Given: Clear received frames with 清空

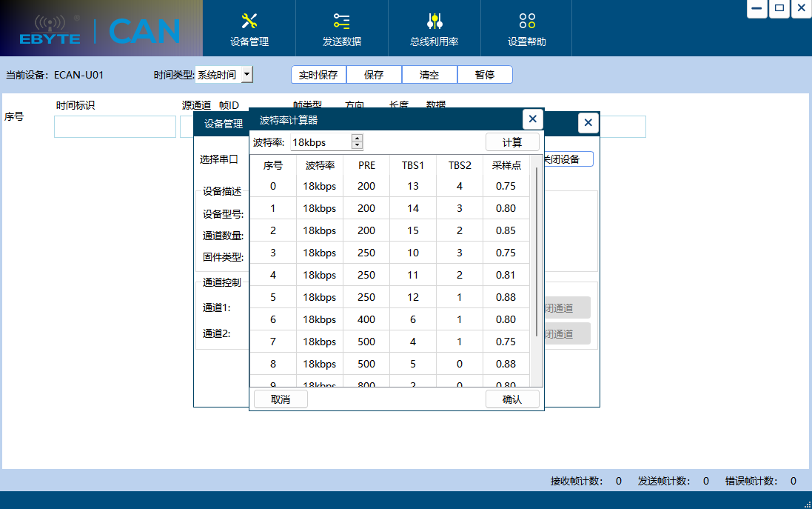Looking at the screenshot, I should pos(429,74).
